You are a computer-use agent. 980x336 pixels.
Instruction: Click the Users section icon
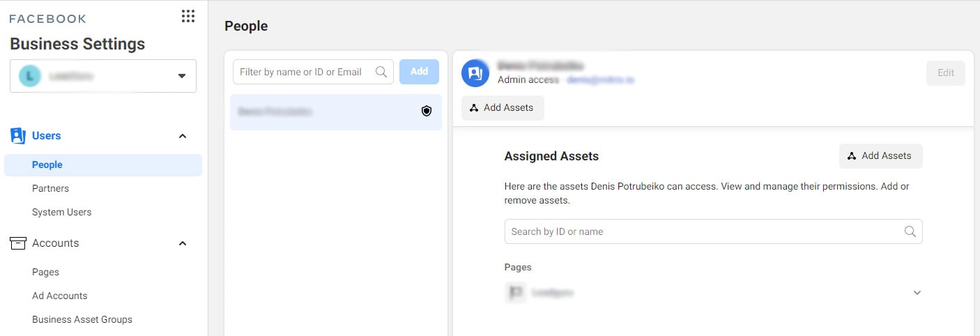tap(18, 136)
